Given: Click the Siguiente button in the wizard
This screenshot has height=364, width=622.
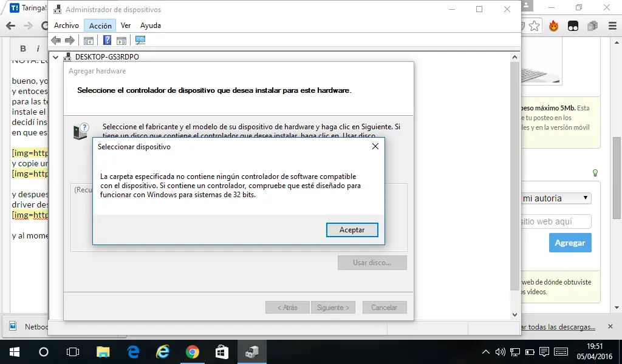Looking at the screenshot, I should pyautogui.click(x=333, y=308).
